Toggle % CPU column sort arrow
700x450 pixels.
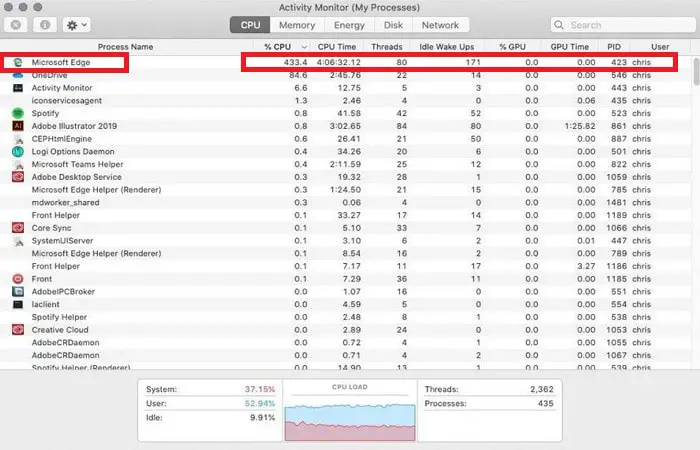point(304,47)
